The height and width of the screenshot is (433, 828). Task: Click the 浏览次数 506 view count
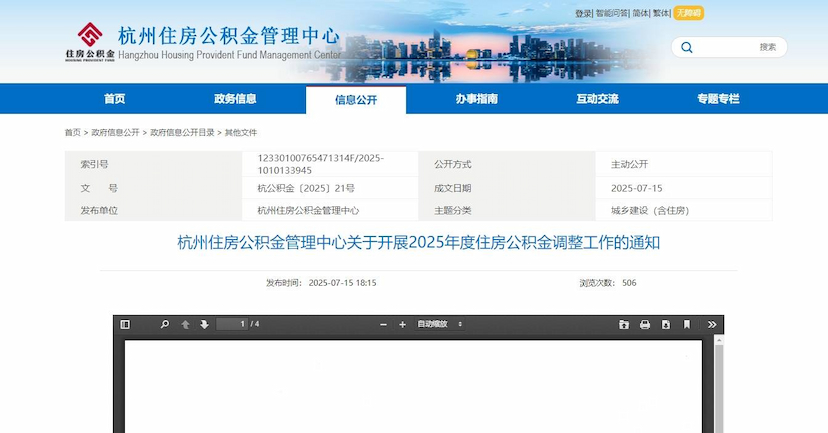point(608,283)
